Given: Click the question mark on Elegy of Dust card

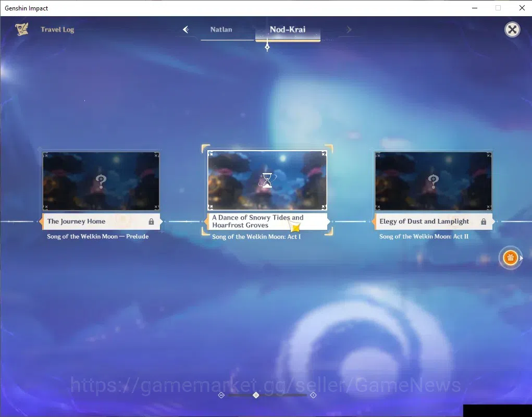Looking at the screenshot, I should pos(433,181).
